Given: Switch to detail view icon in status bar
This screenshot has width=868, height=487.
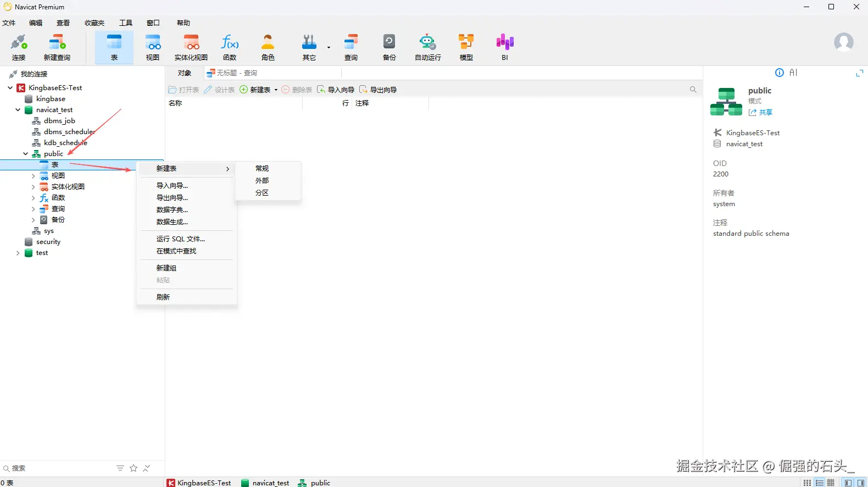Looking at the screenshot, I should coord(819,483).
